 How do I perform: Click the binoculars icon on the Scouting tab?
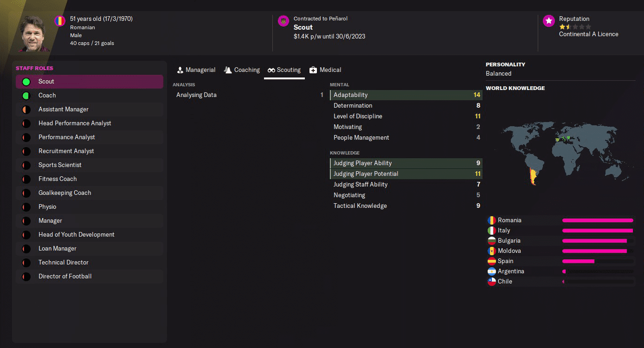click(x=272, y=70)
